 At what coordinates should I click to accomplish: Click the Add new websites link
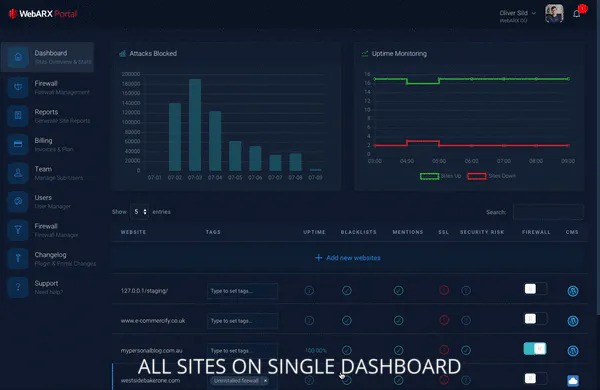347,258
